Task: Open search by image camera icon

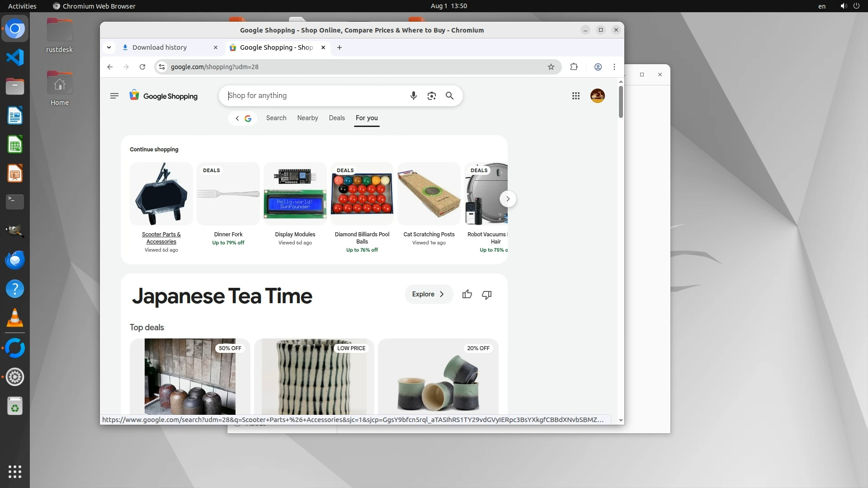Action: tap(431, 96)
